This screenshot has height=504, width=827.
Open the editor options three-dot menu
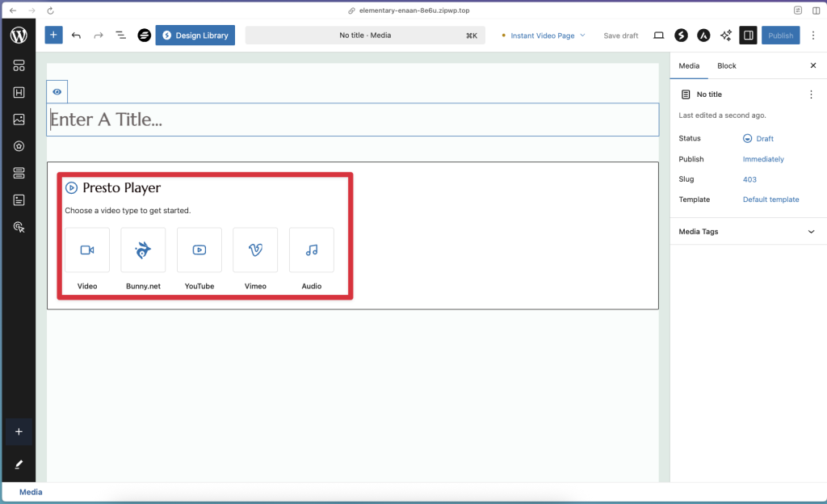(x=812, y=36)
